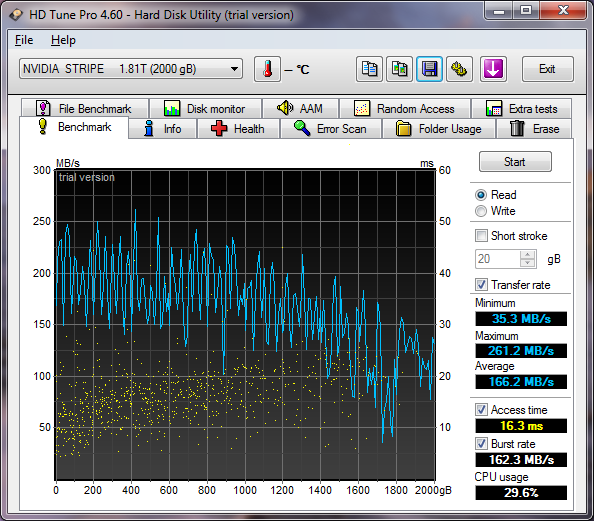
Task: Expand the NVIDIA STRIPE drive dropdown
Action: 131,69
